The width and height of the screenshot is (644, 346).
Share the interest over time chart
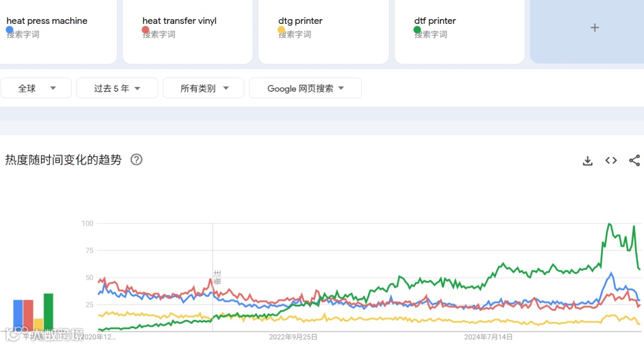click(x=634, y=160)
